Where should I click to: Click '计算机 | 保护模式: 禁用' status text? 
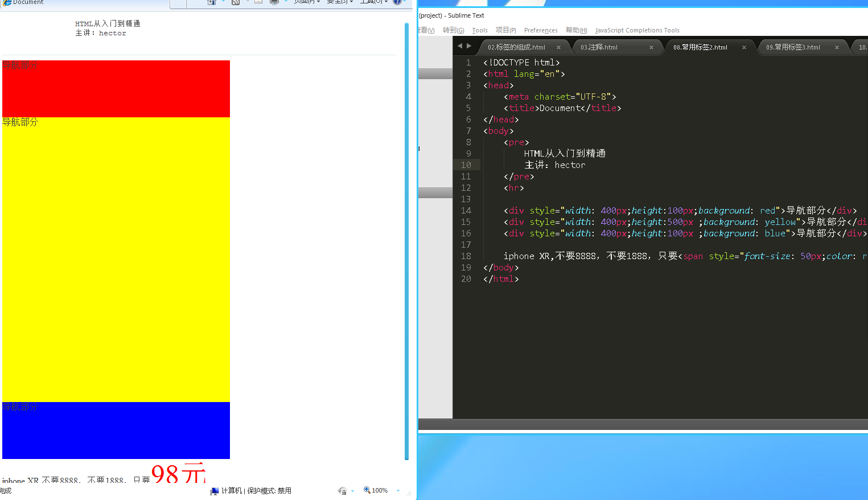(256, 491)
